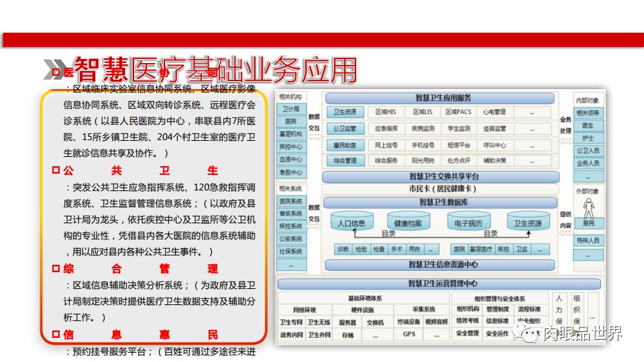Click the 手术 cell
This screenshot has height=362, width=644.
coord(396,249)
